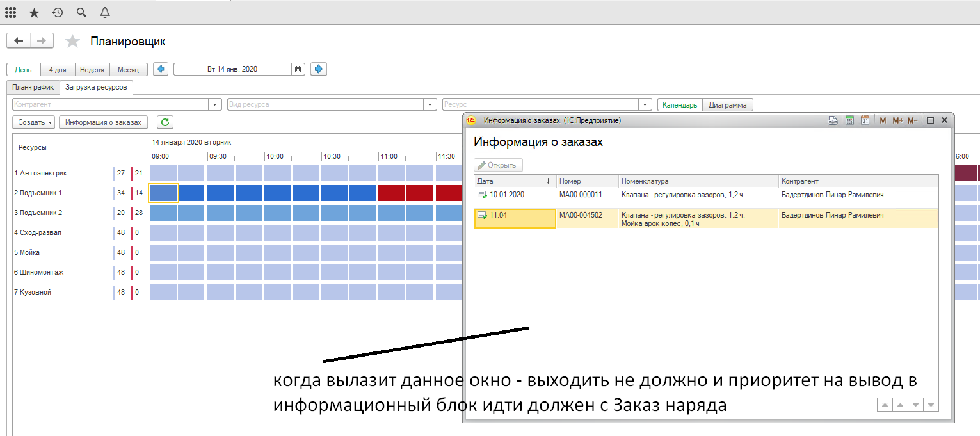
Task: Add Планировщик to favorites with the star
Action: coord(73,42)
